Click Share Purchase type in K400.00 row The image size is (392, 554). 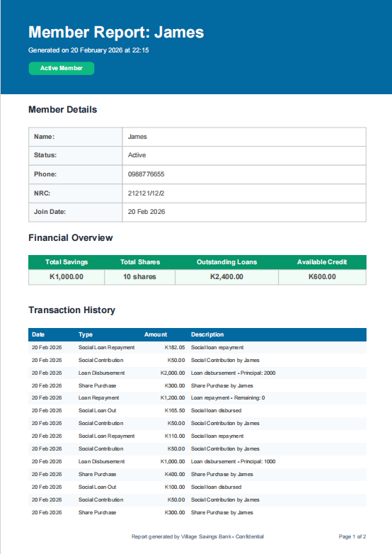point(98,474)
